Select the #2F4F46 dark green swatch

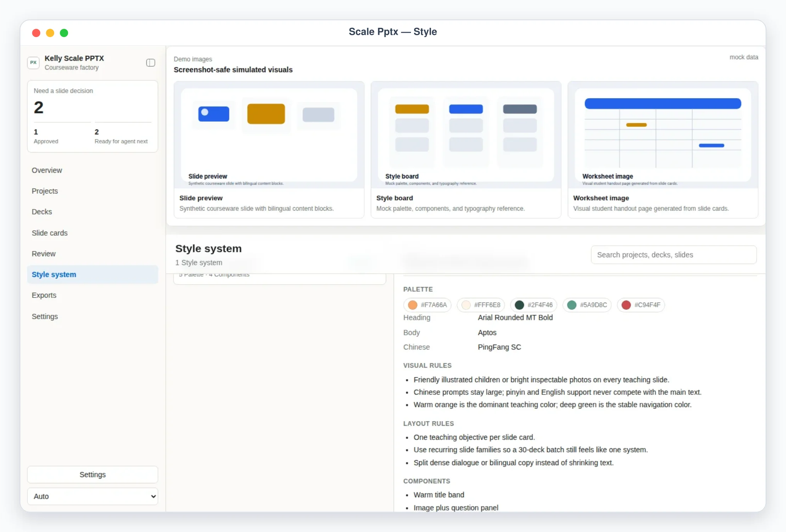[x=534, y=305]
